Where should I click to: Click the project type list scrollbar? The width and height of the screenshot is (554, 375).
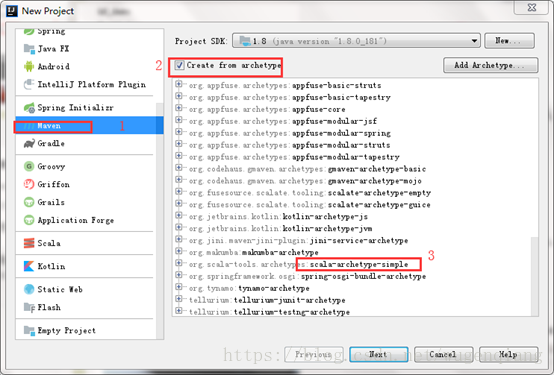pos(160,221)
